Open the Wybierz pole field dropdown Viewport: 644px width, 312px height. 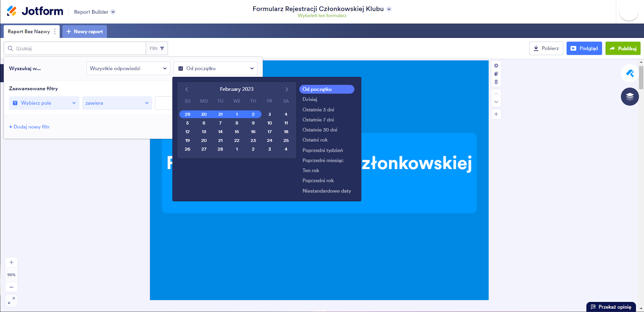click(44, 103)
